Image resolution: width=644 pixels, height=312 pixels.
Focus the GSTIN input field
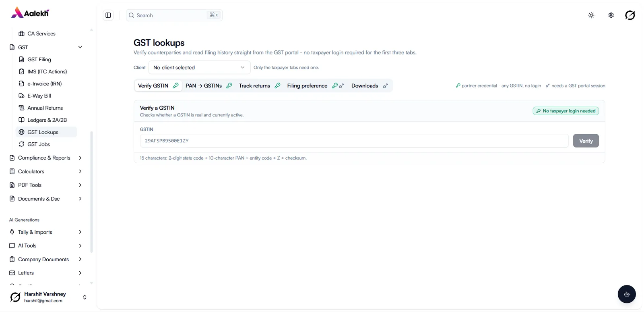(x=354, y=141)
